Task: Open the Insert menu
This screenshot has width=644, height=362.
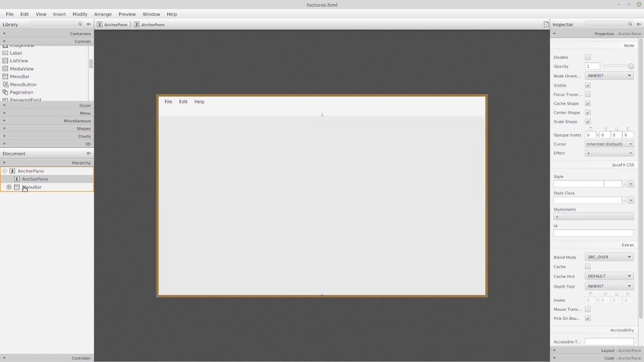Action: (59, 14)
